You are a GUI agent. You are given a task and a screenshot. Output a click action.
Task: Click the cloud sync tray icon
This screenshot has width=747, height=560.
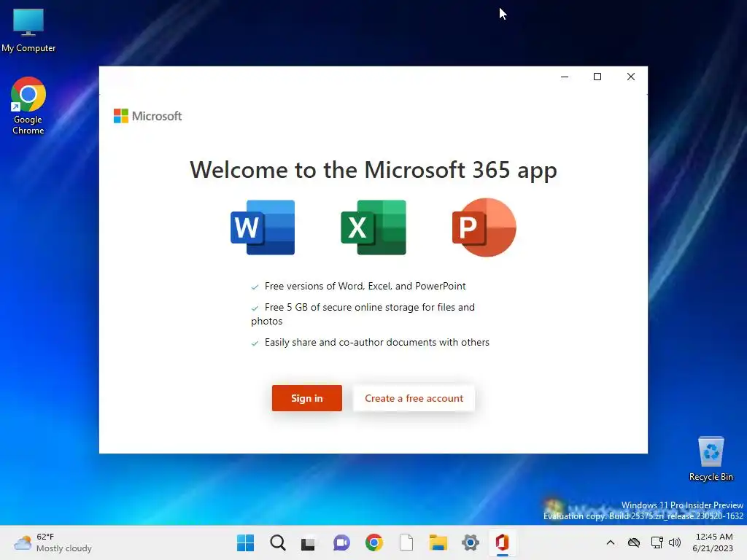[x=634, y=542]
